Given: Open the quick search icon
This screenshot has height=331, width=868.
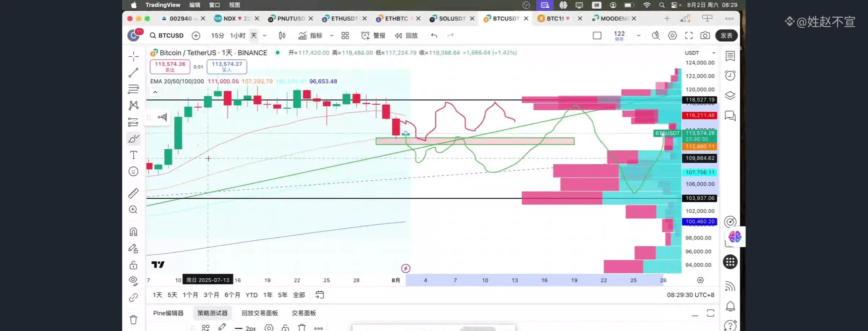Looking at the screenshot, I should [x=656, y=35].
